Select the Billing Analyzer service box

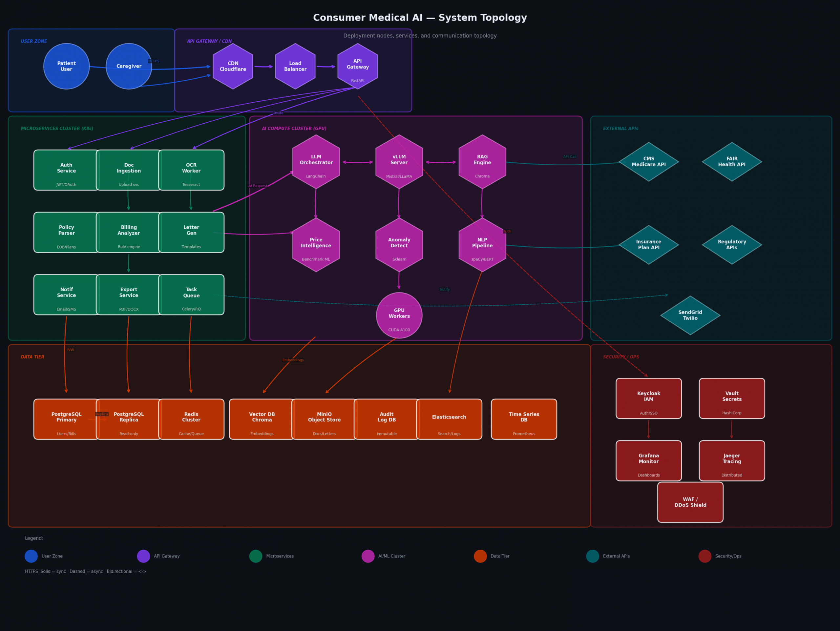coord(129,232)
